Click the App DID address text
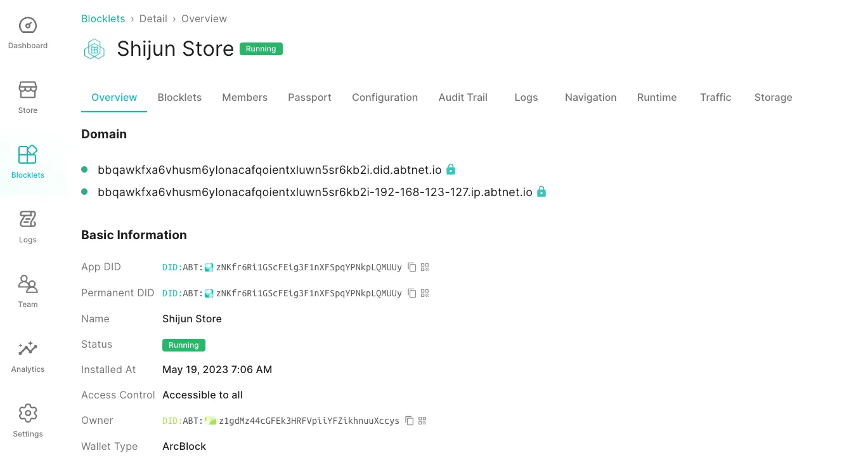868x460 pixels. coord(309,267)
